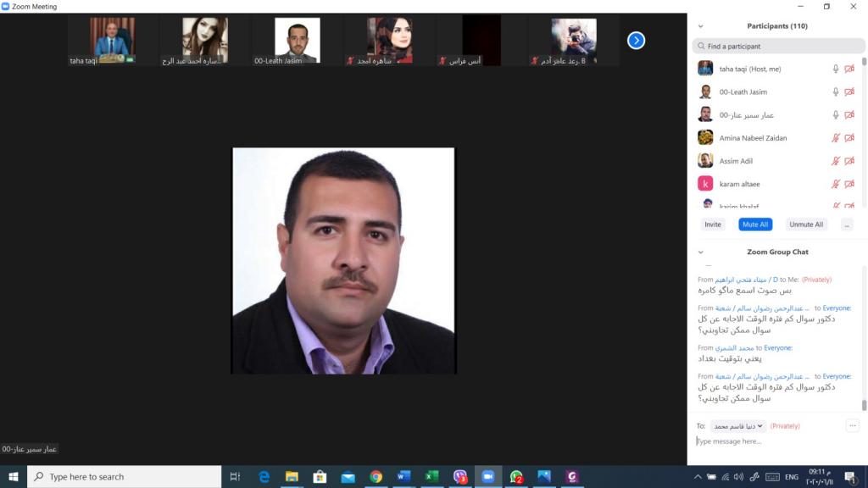
Task: Click the Invite button
Action: tap(713, 225)
